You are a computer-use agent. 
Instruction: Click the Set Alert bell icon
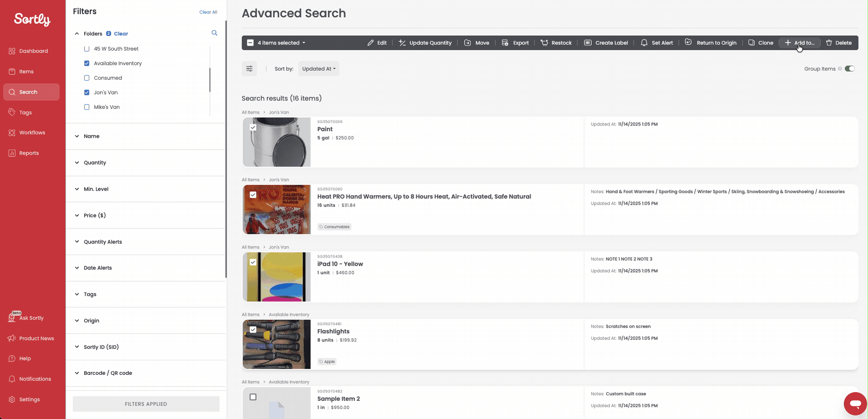pos(644,43)
